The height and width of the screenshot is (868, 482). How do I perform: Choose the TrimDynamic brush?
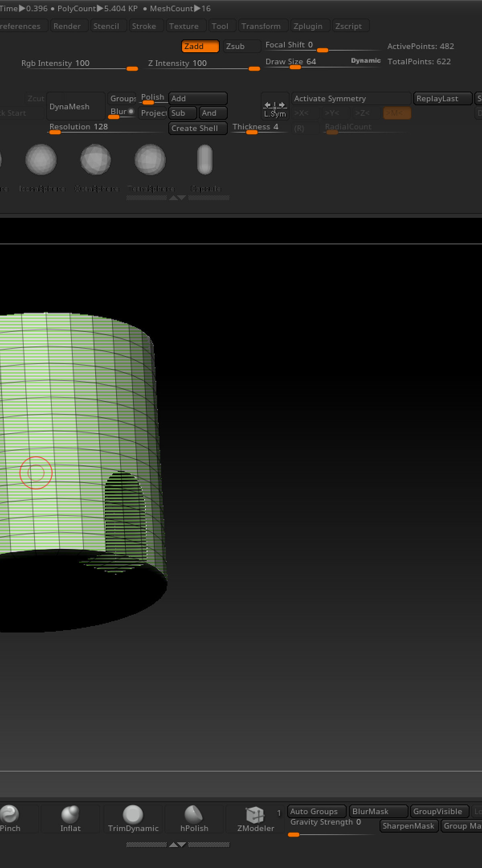point(133,818)
